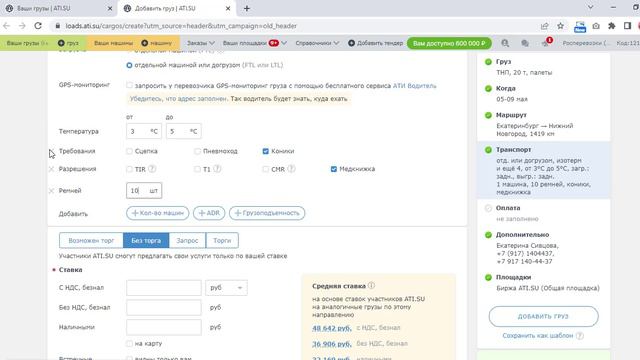Go back using the browser back arrow
The height and width of the screenshot is (360, 640).
(x=7, y=26)
